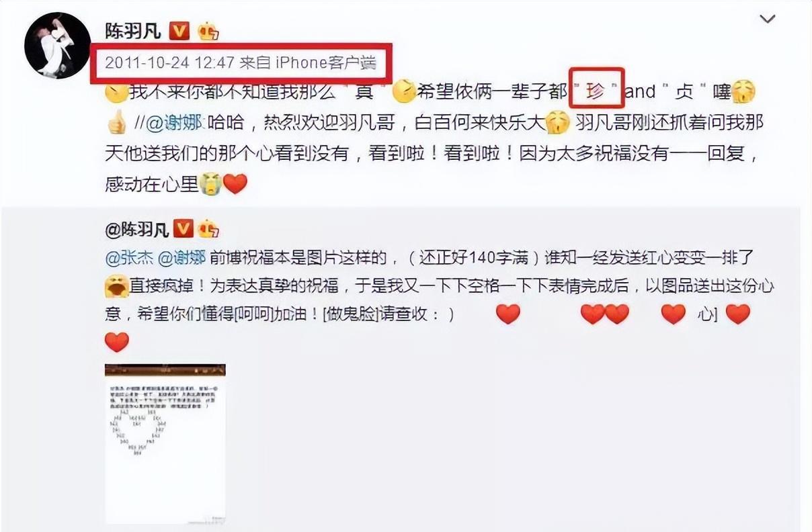Click the red heart emoji after 感动在心里
This screenshot has width=812, height=532.
click(x=235, y=183)
